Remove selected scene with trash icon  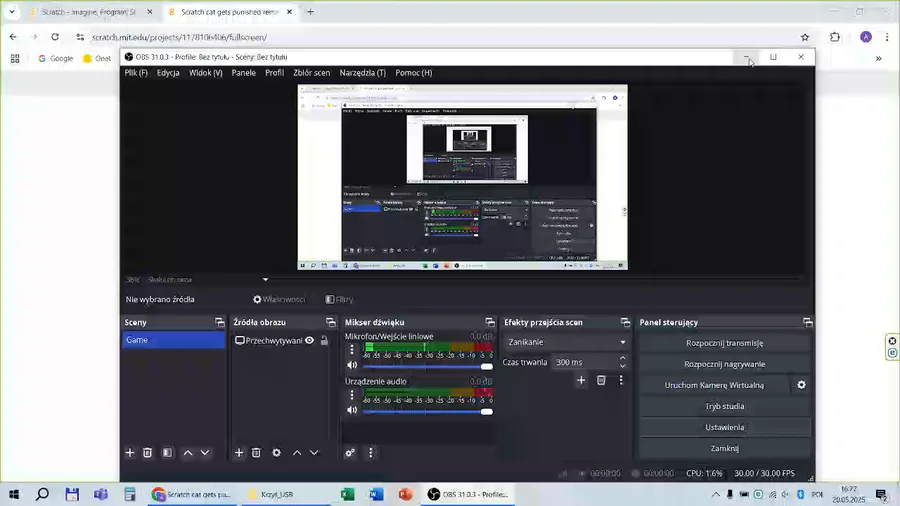pos(148,453)
